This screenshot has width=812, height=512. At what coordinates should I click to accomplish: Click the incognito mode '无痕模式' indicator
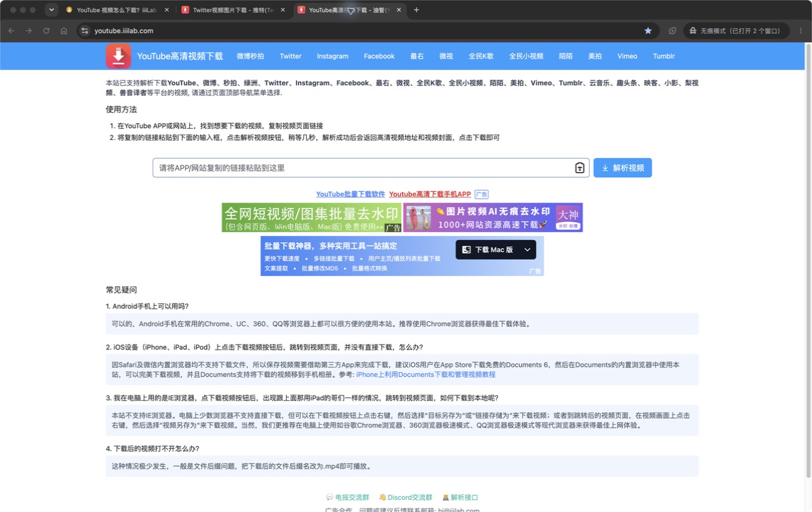736,31
